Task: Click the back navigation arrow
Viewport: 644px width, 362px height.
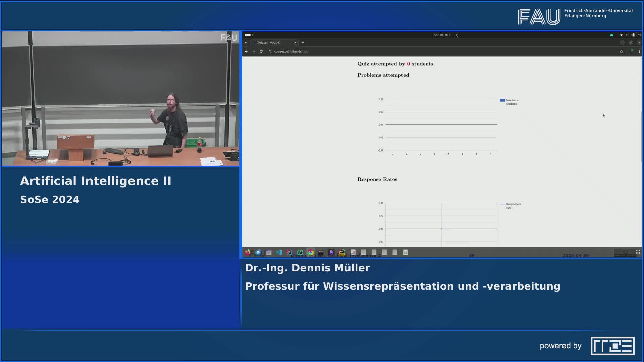Action: pos(246,51)
